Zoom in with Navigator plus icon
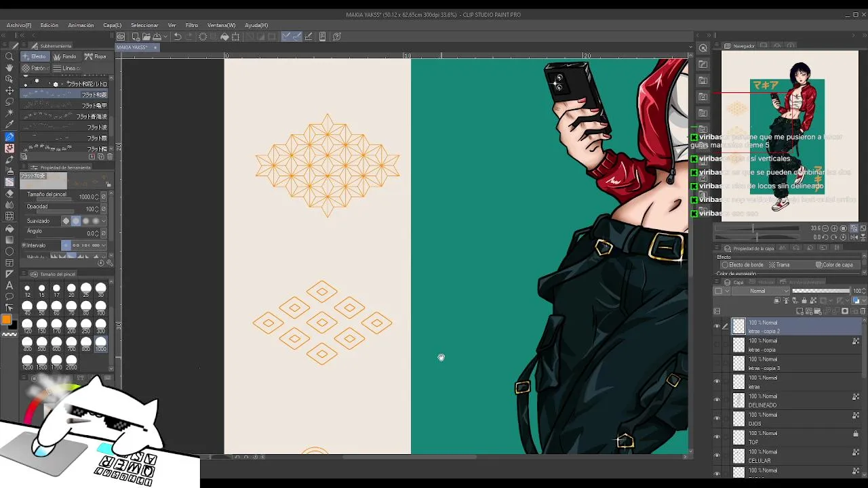868x488 pixels. coord(834,228)
